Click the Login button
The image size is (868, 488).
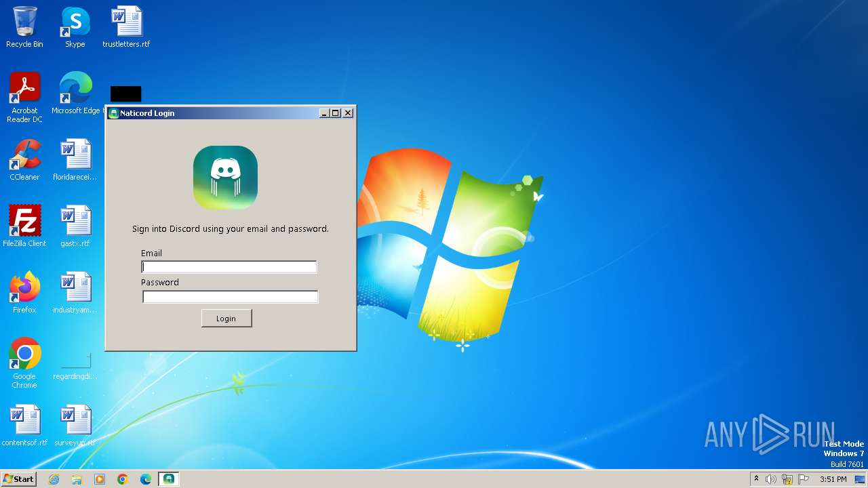coord(226,319)
